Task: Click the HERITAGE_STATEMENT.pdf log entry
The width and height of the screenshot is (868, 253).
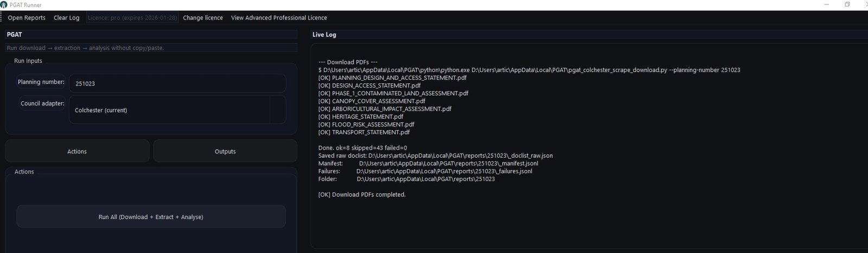Action: click(361, 116)
